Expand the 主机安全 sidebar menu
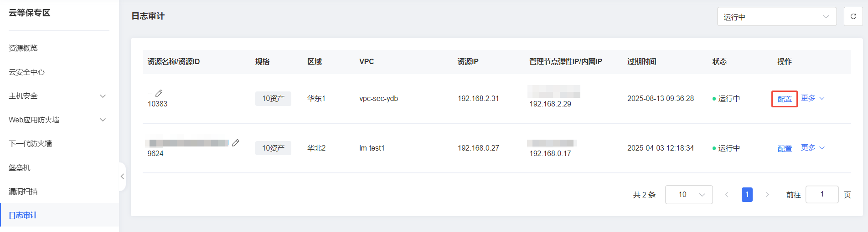The image size is (868, 232). pos(57,96)
